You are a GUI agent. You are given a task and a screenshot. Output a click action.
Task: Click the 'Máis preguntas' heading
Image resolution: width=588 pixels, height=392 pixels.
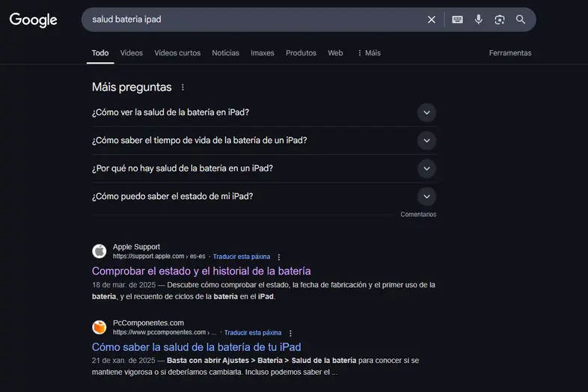[132, 87]
